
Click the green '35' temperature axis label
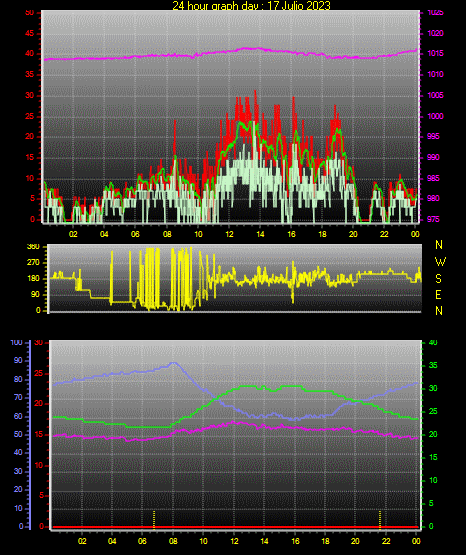(433, 365)
